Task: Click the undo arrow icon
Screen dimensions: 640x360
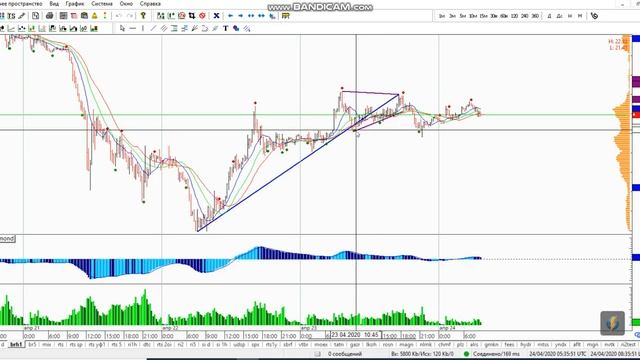Action: tap(119, 16)
